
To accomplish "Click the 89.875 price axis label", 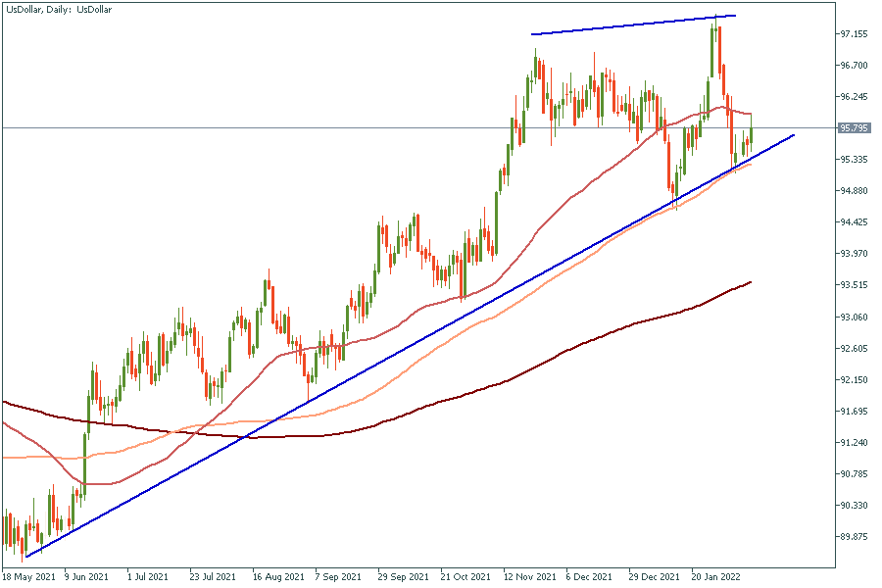I will (855, 537).
